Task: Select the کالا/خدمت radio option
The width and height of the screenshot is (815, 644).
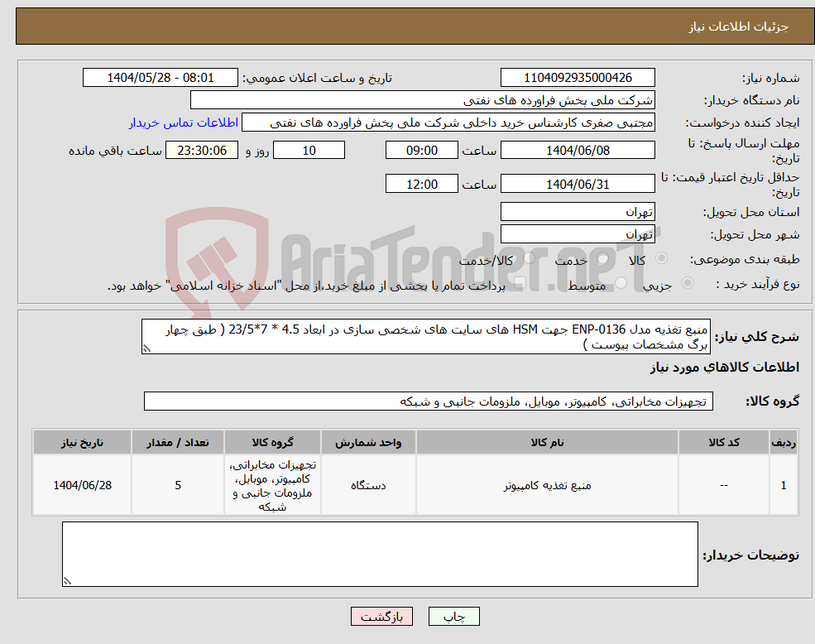Action: pos(530,259)
